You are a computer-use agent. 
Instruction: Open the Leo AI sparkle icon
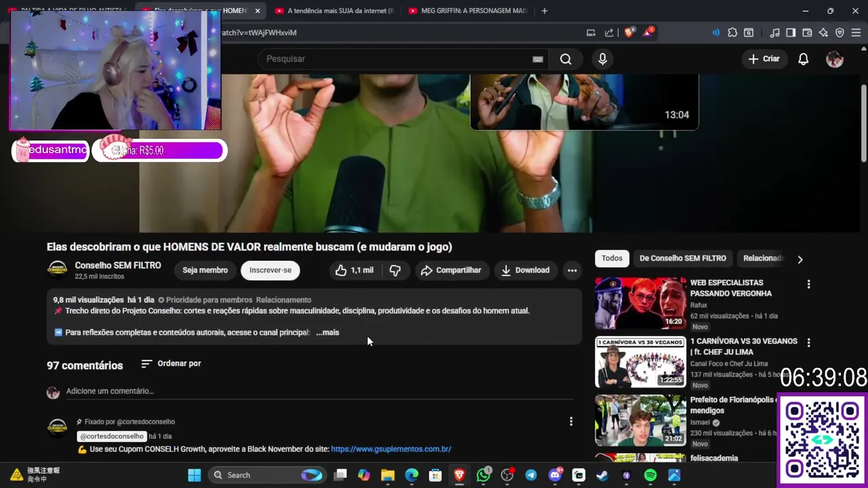pos(823,33)
